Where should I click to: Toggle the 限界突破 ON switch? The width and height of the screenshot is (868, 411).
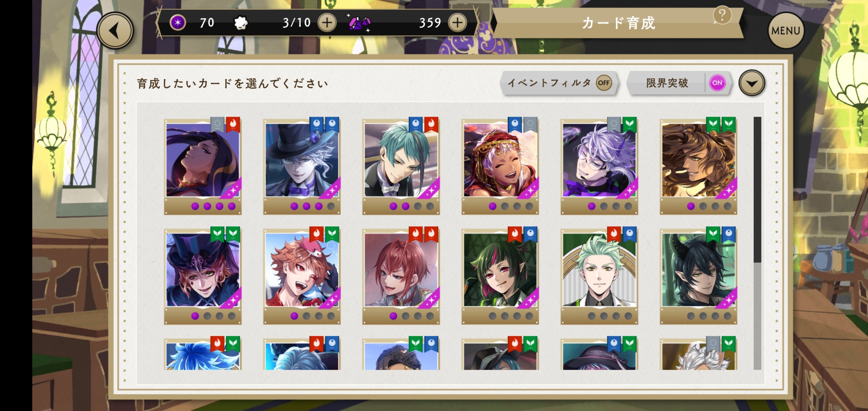[717, 83]
